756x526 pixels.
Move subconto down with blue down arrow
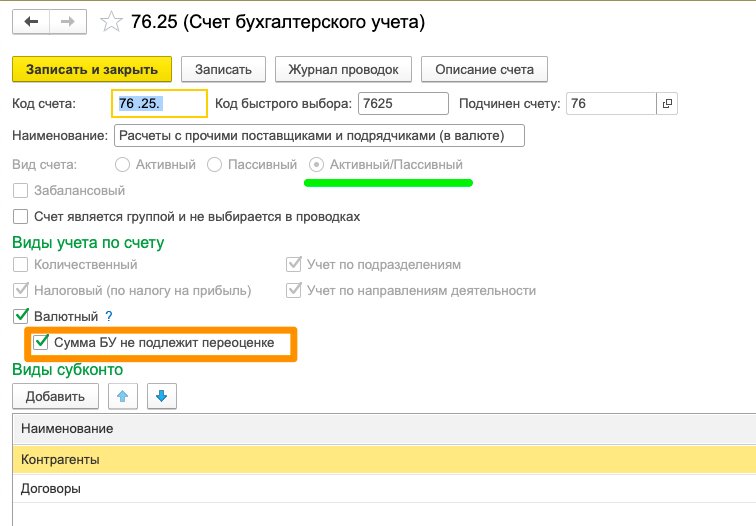pyautogui.click(x=162, y=396)
